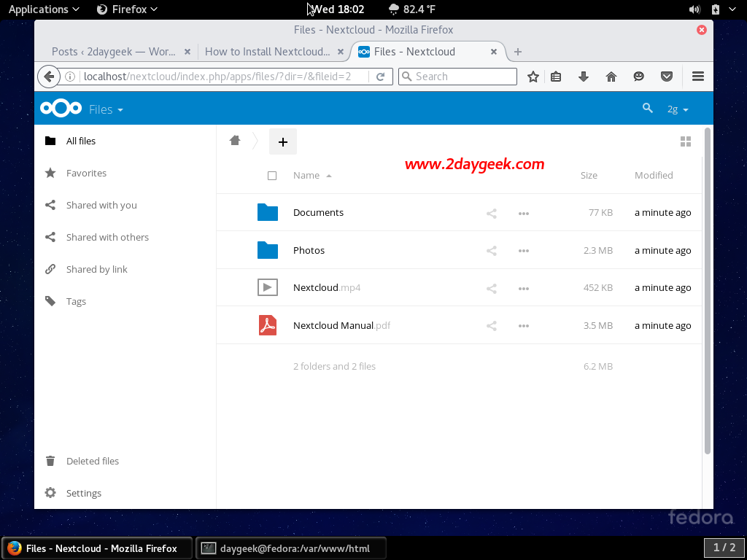Click the Nextcloud logo

tap(61, 109)
